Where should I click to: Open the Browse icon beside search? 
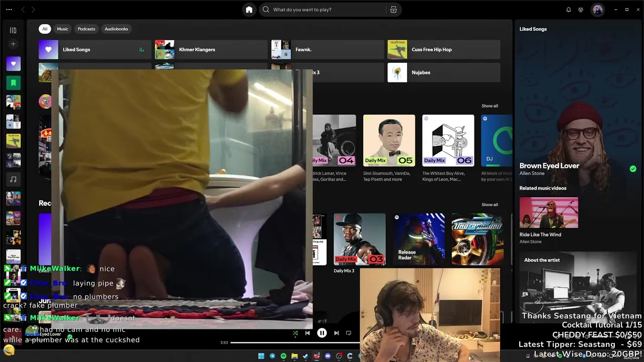[393, 10]
